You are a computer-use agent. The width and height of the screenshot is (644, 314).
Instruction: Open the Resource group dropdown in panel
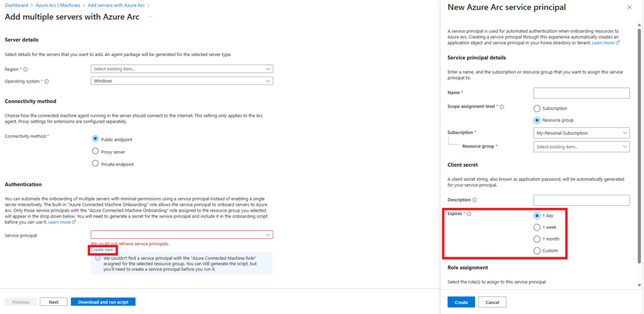point(581,146)
